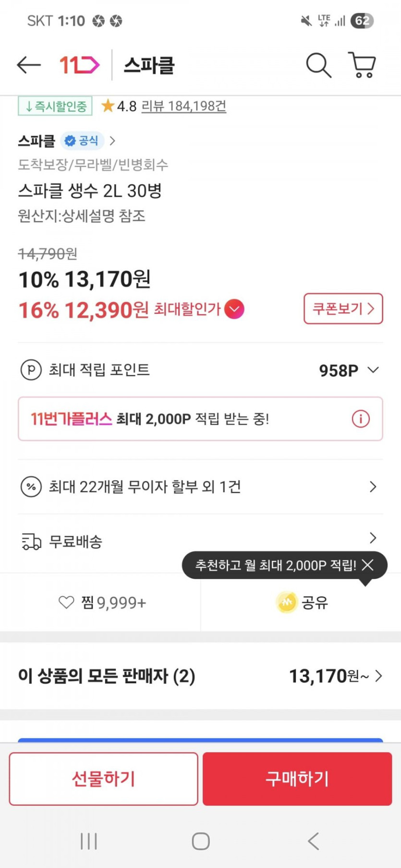The width and height of the screenshot is (401, 868).
Task: Tap the share coin icon
Action: (287, 602)
